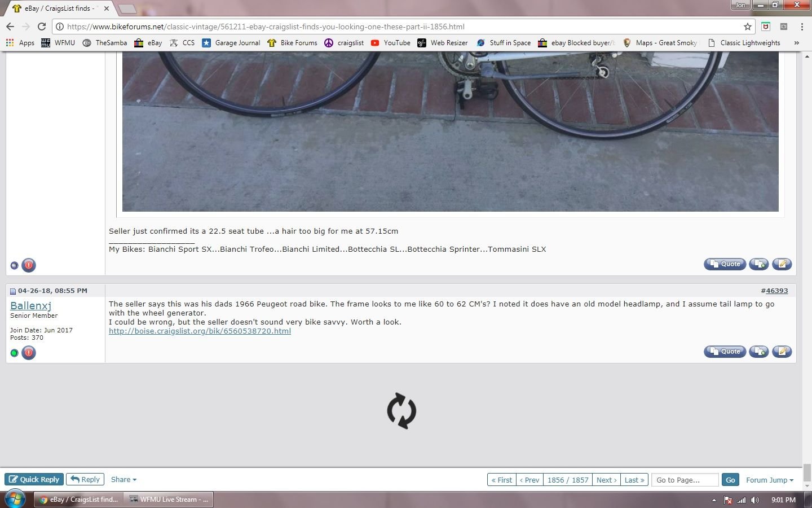Click the bicycle photo in the post
Screen dimensions: 812x508
450,132
